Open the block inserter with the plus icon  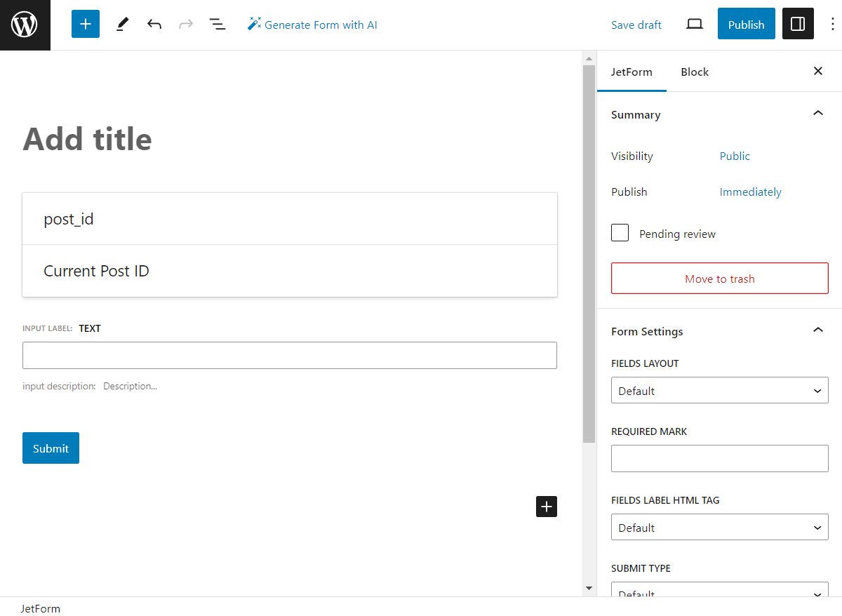point(85,24)
